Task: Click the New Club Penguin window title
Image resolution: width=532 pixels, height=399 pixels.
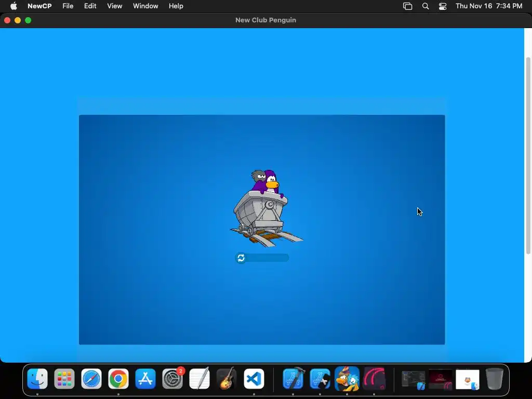Action: pyautogui.click(x=265, y=20)
